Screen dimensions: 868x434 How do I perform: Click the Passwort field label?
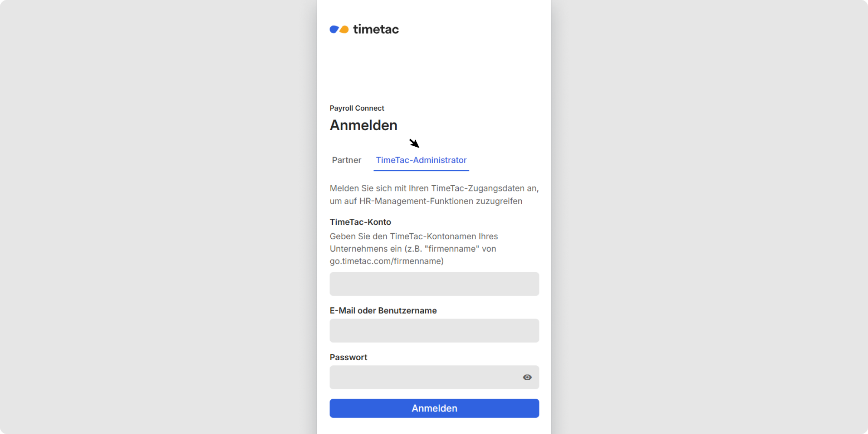click(x=348, y=358)
